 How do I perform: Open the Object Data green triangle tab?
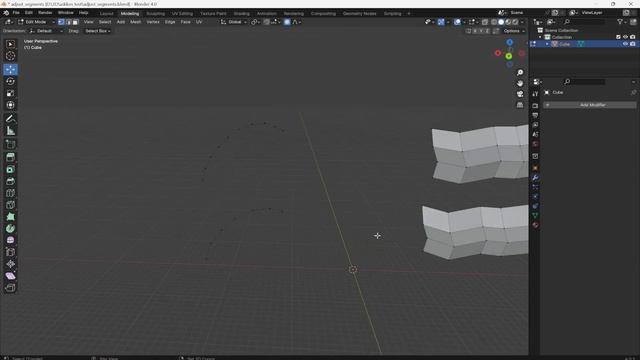[535, 215]
